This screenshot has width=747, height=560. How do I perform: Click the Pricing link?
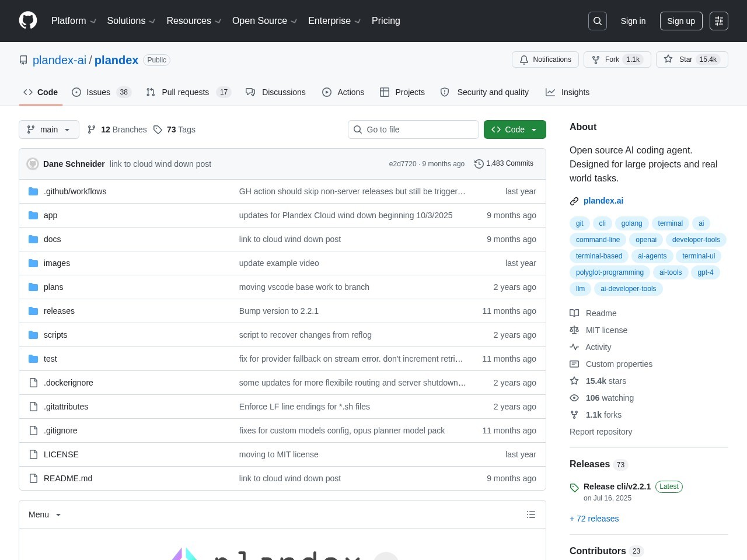point(386,21)
